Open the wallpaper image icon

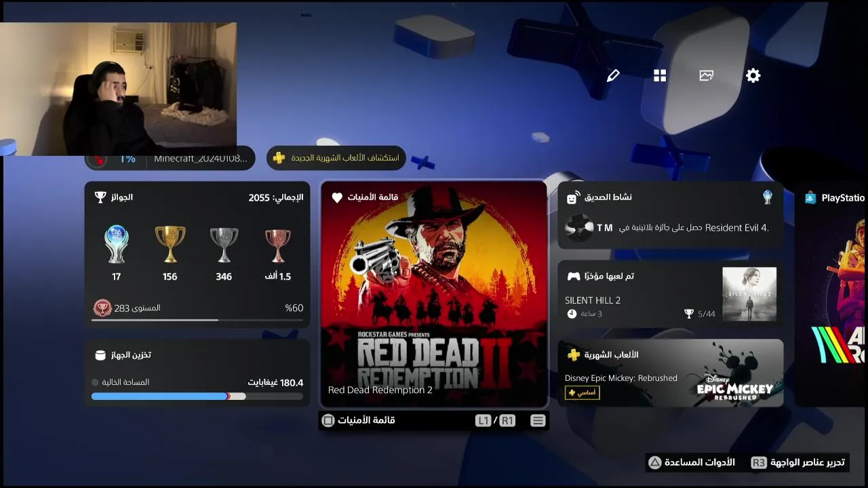click(707, 76)
